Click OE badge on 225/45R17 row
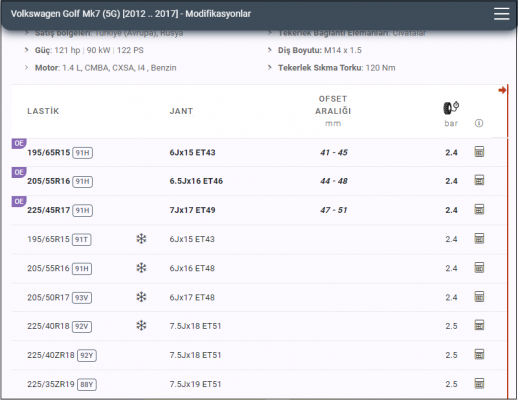 [x=19, y=201]
